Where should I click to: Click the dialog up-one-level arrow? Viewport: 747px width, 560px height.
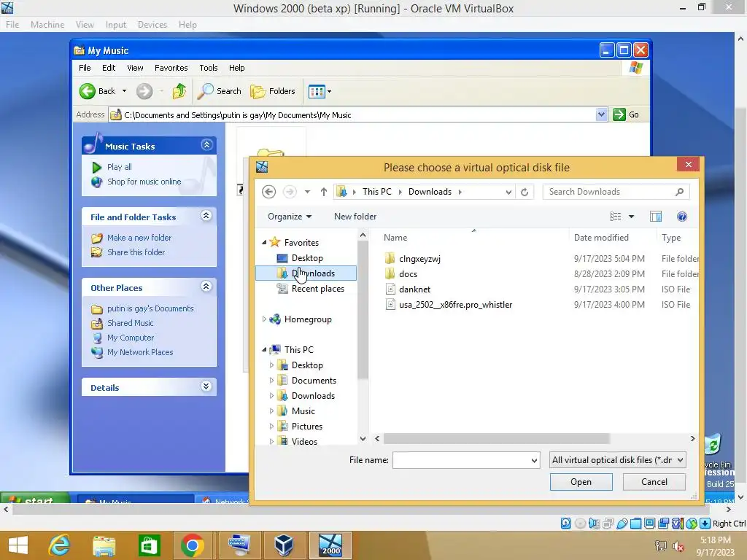click(x=323, y=192)
